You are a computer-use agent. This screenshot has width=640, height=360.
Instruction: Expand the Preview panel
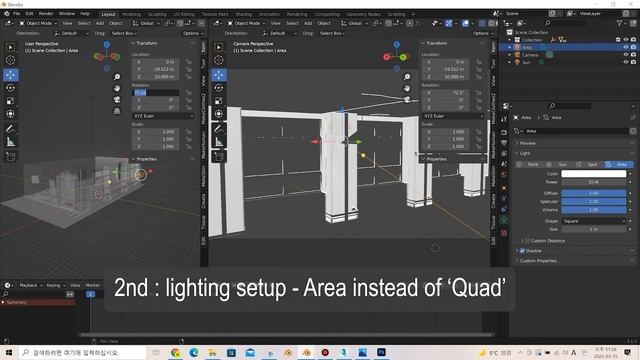[528, 143]
